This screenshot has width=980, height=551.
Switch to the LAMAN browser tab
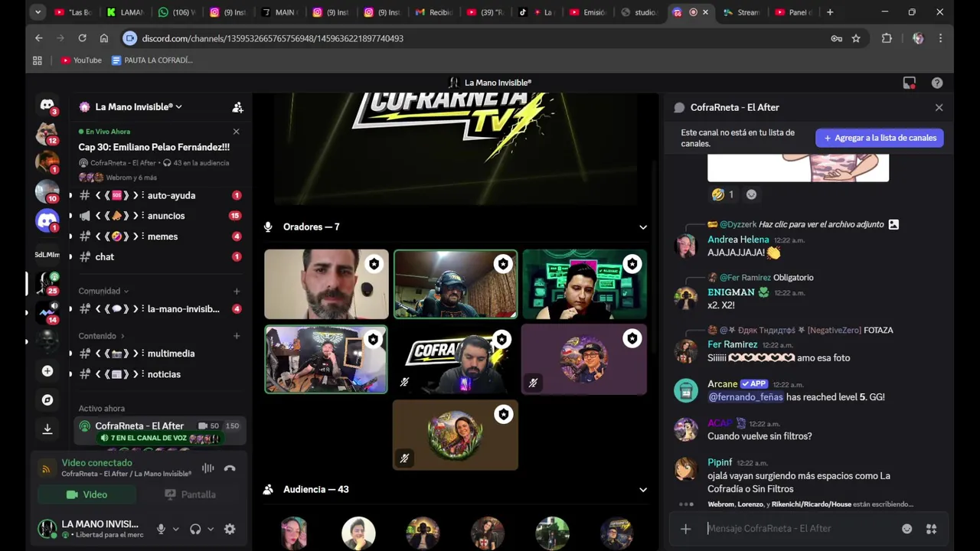click(125, 12)
